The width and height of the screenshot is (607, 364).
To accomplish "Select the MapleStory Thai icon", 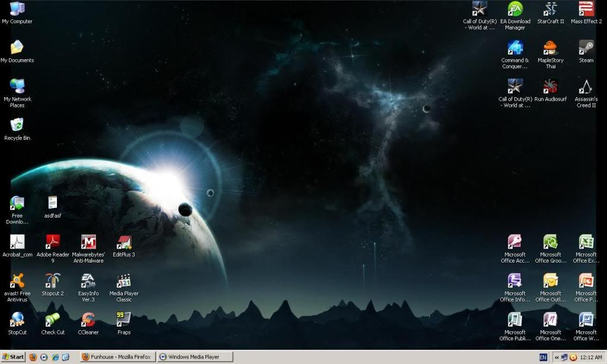I will (x=551, y=47).
